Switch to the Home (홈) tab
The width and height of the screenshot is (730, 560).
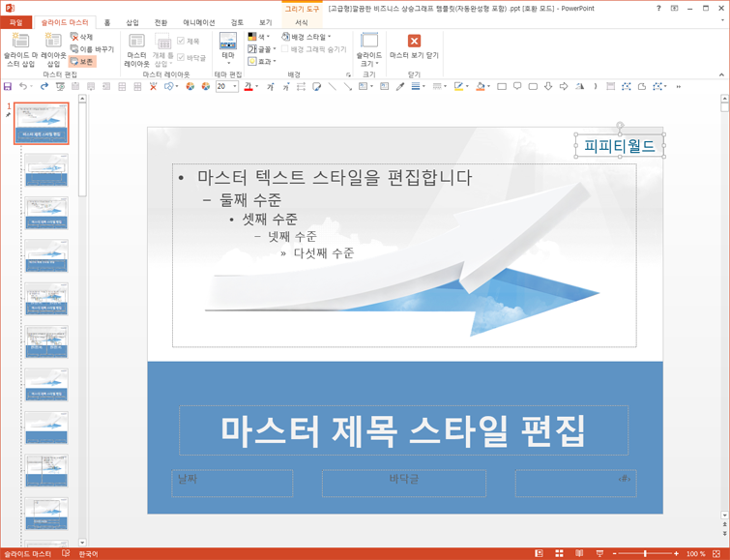click(107, 22)
